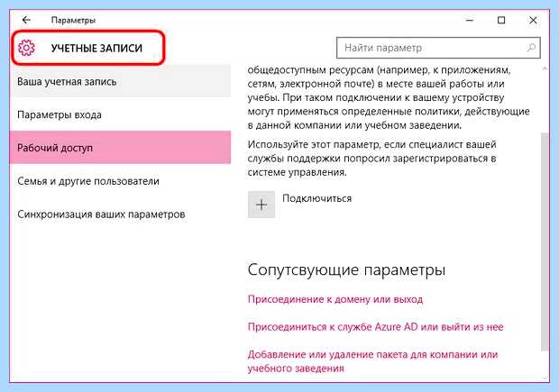The height and width of the screenshot is (392, 559).
Task: Open Синхронизация ваших параметров
Action: click(121, 214)
